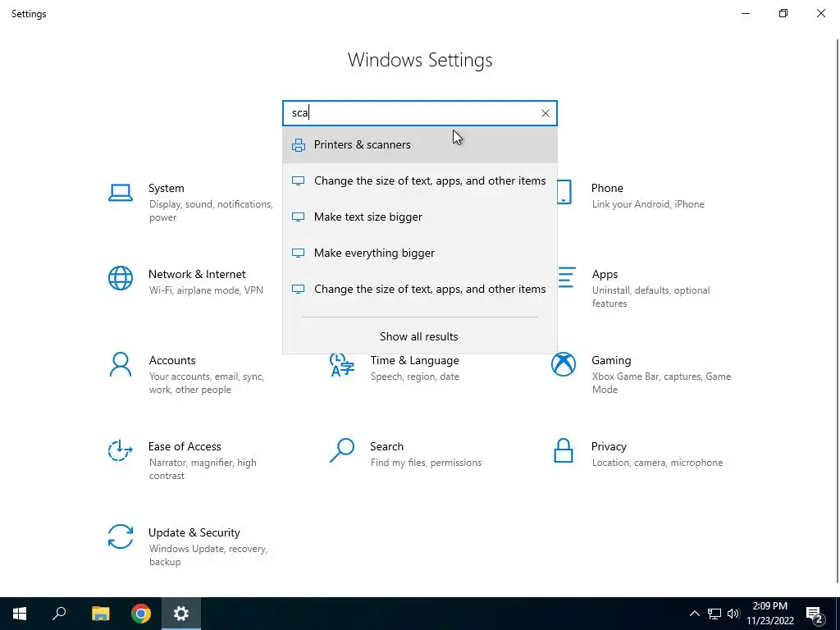Screen dimensions: 840x630
Task: Open the taskbar search magnifier
Action: tap(59, 614)
